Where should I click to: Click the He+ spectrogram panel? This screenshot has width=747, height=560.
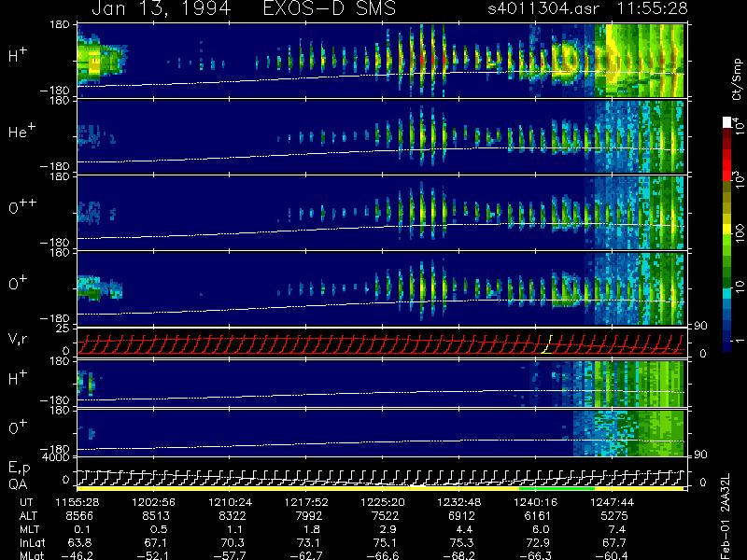pyautogui.click(x=381, y=136)
